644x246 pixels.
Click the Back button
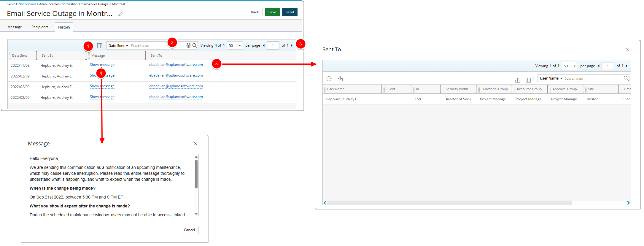coord(255,12)
